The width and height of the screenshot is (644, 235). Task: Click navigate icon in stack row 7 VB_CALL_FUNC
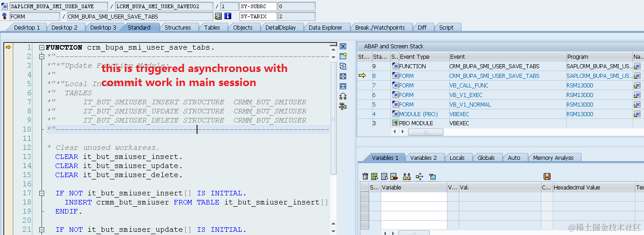coord(637,86)
